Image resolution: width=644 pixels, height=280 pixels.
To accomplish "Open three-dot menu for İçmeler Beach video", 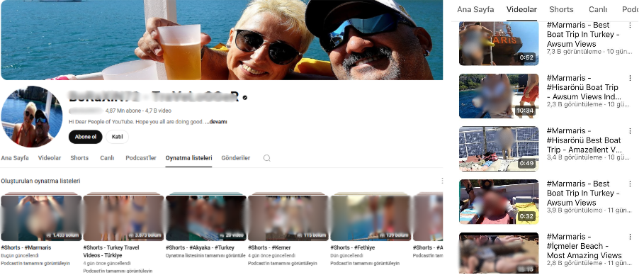I will tap(630, 237).
